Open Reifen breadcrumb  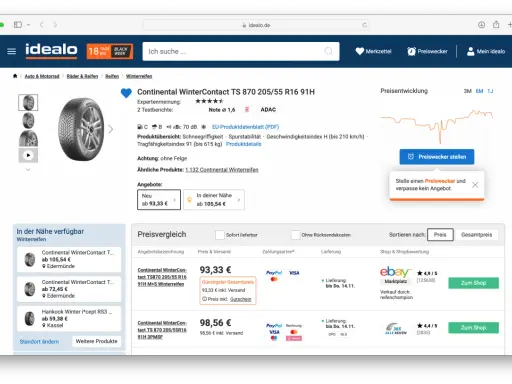(x=112, y=76)
